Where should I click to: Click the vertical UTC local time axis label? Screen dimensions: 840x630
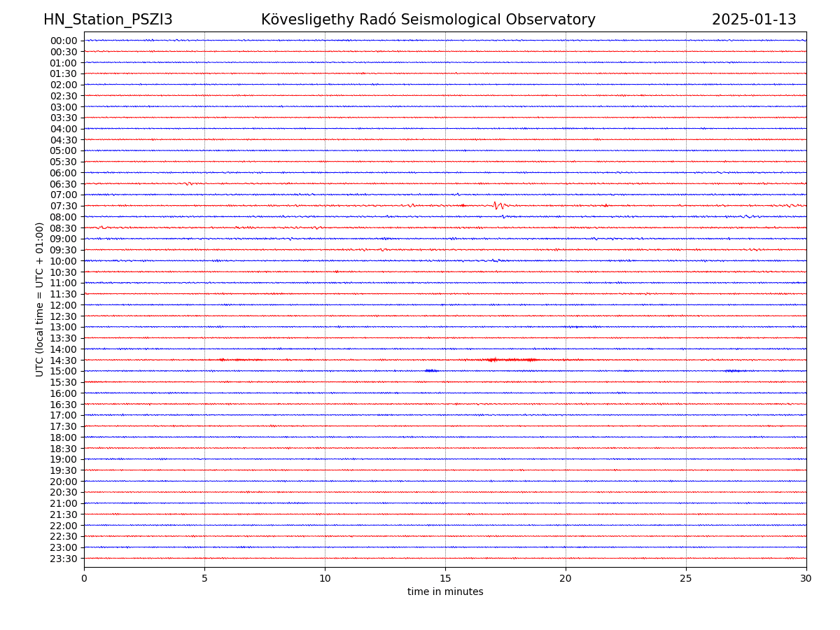pos(40,299)
